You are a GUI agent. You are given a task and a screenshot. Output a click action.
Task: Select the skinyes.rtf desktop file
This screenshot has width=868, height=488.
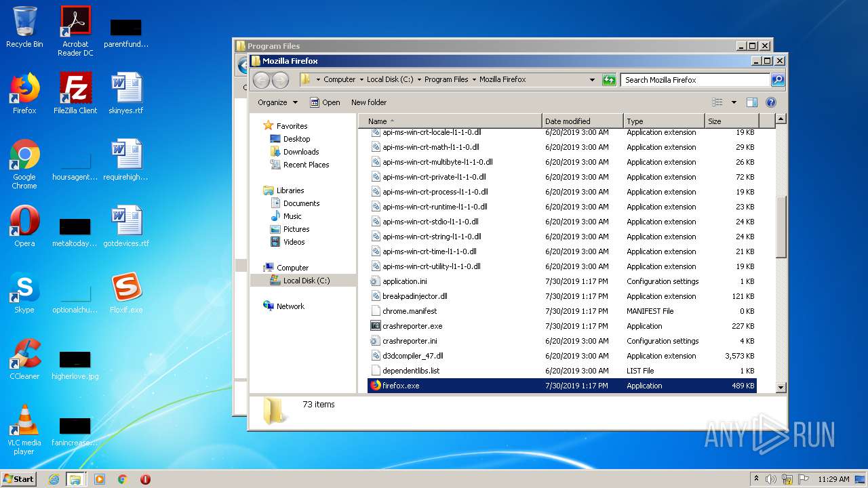click(x=126, y=94)
